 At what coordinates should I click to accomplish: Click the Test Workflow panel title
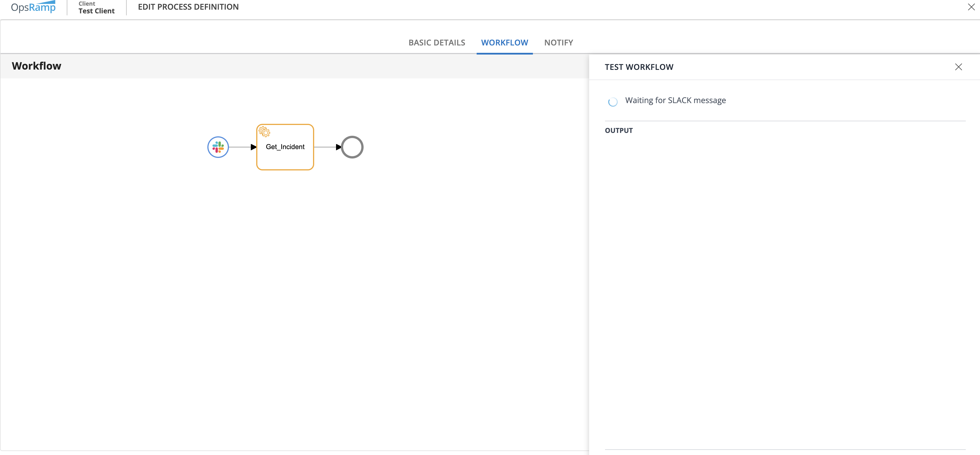(639, 67)
